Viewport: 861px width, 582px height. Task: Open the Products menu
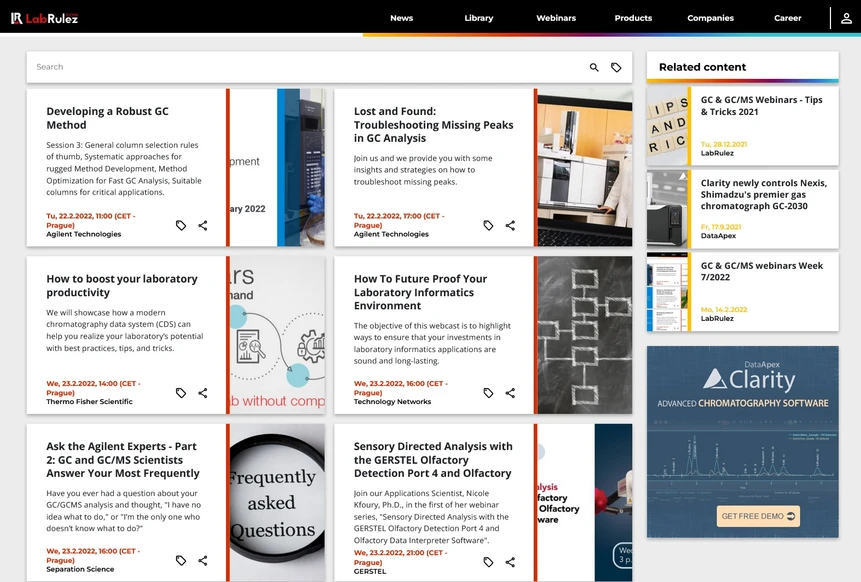[x=633, y=18]
